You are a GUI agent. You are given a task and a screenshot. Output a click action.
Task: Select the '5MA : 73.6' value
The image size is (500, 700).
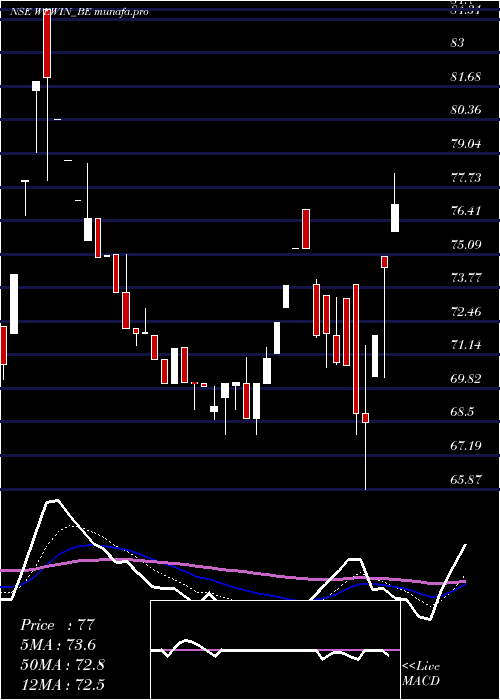[58, 645]
